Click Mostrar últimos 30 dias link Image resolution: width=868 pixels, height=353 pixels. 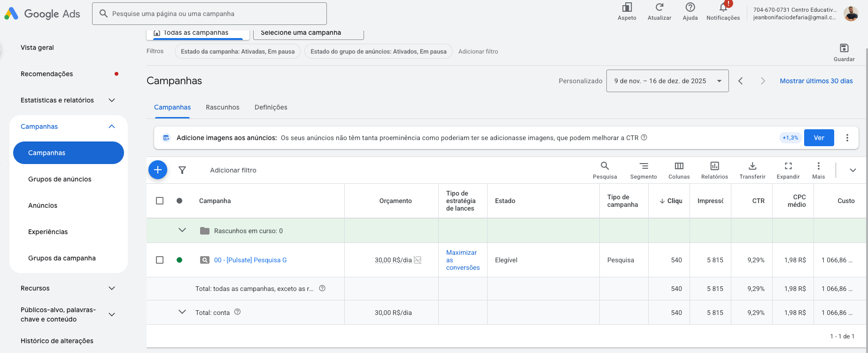816,81
